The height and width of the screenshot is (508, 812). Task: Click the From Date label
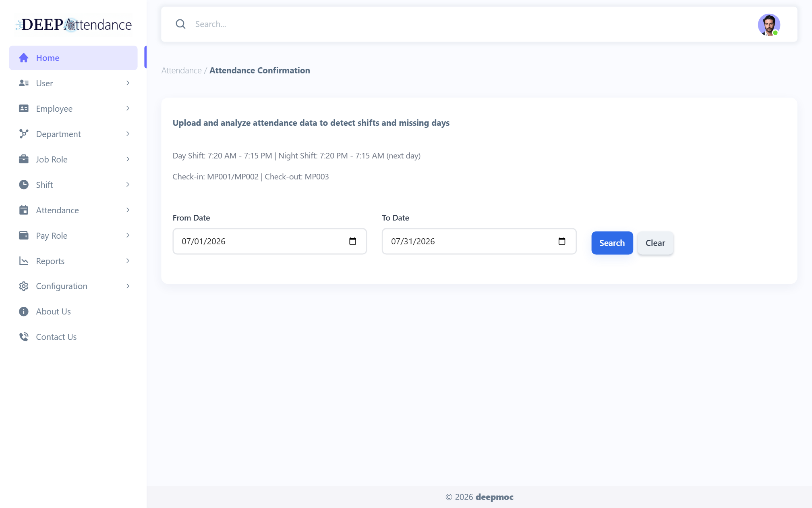point(191,218)
